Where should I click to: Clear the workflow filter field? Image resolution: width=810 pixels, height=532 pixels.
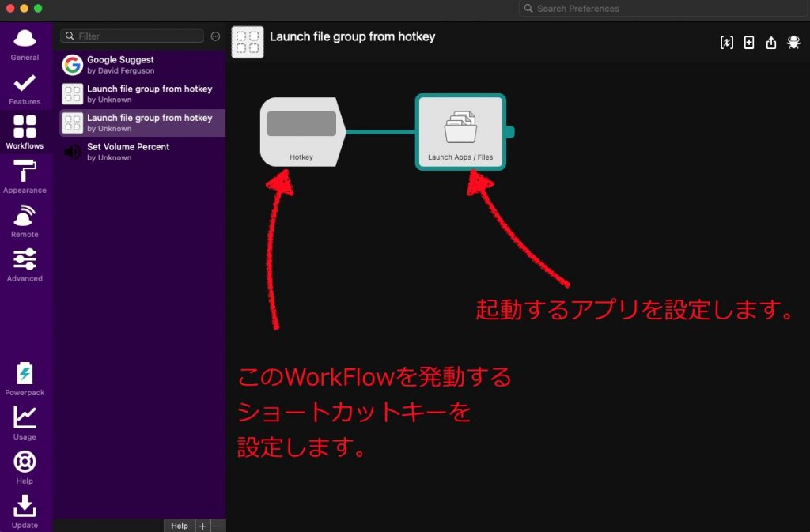[214, 36]
